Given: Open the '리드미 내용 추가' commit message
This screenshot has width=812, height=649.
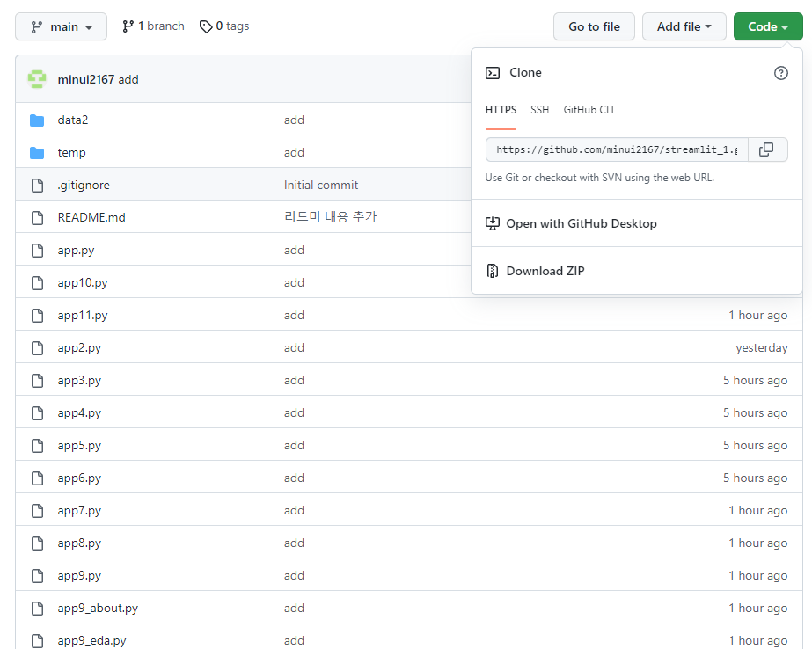Looking at the screenshot, I should (x=331, y=217).
